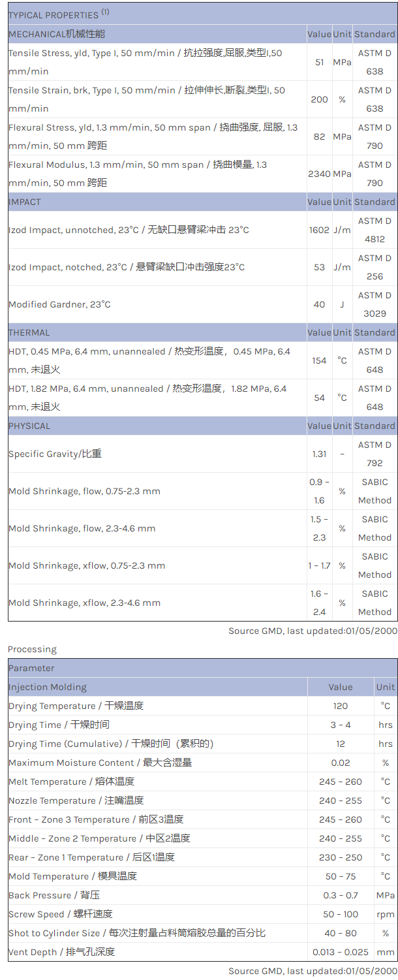Click the Maximum Moisture Content row label
Viewport: 398px width, 980px height.
(x=100, y=763)
